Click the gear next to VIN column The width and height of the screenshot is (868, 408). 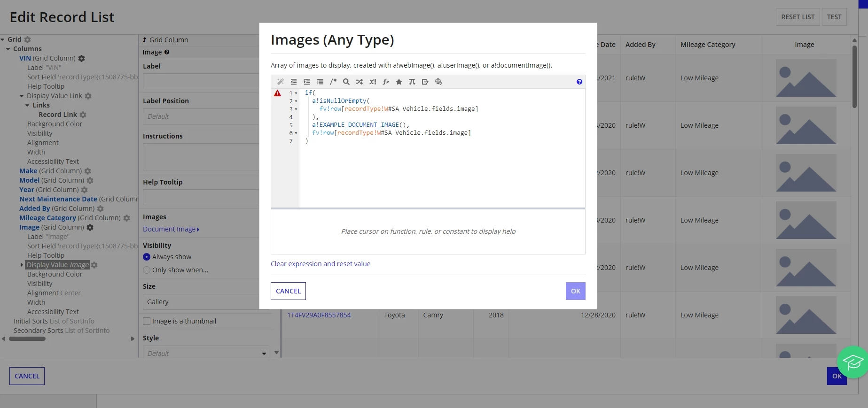[82, 58]
